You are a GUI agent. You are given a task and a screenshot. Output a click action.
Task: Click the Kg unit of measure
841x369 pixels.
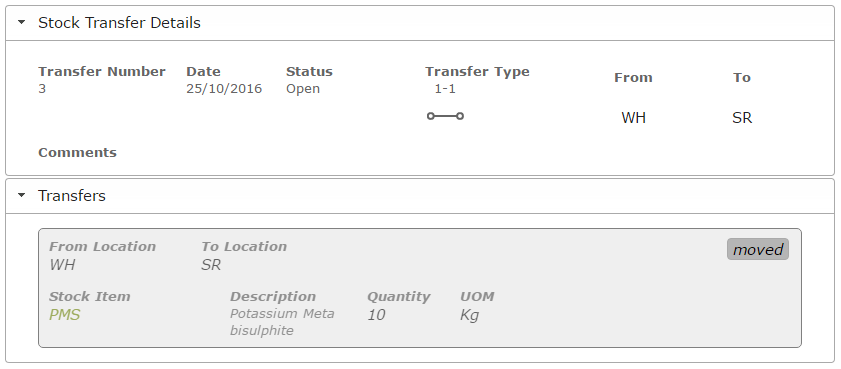pyautogui.click(x=469, y=315)
